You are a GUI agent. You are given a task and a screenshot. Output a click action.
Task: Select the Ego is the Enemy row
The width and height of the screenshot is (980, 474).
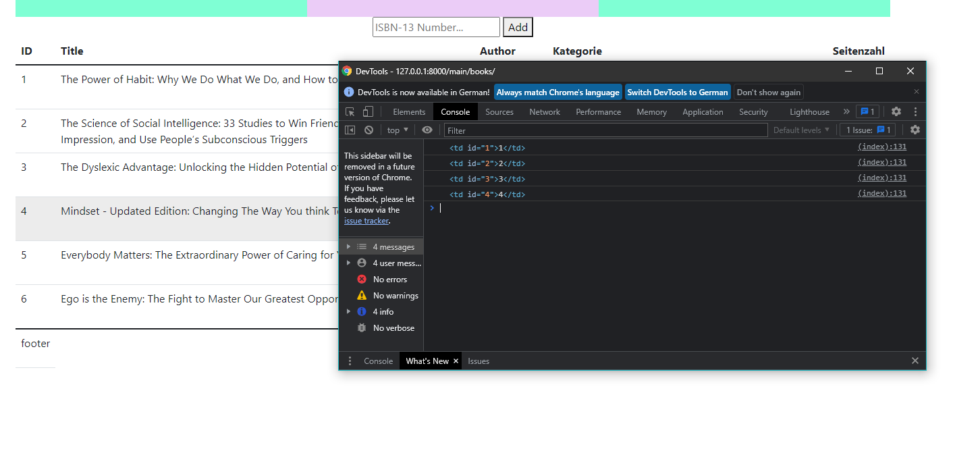click(177, 307)
